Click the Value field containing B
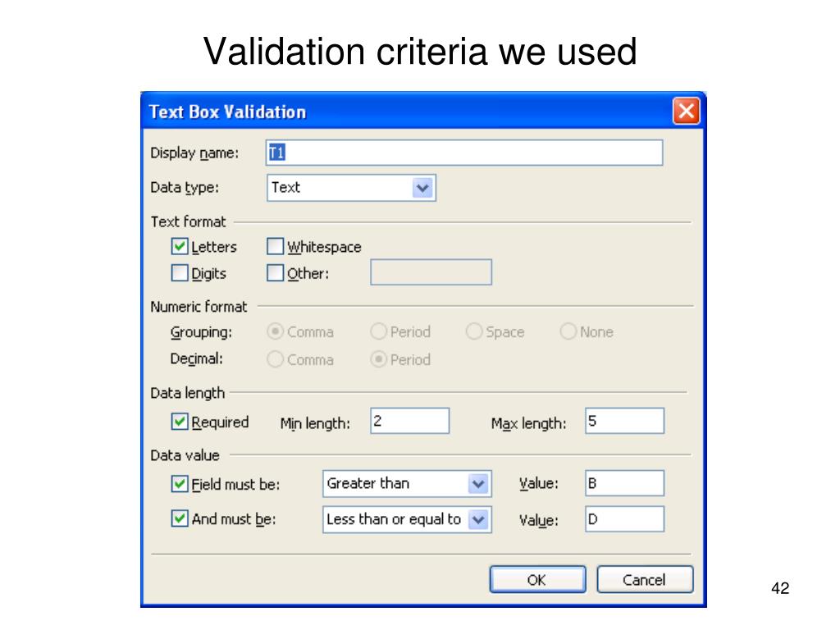The image size is (840, 630). pyautogui.click(x=624, y=483)
